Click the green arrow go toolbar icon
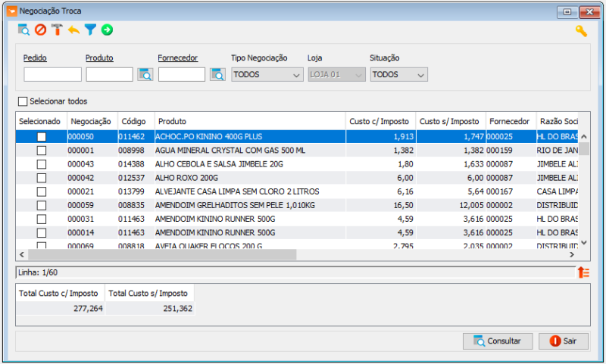 pyautogui.click(x=107, y=30)
